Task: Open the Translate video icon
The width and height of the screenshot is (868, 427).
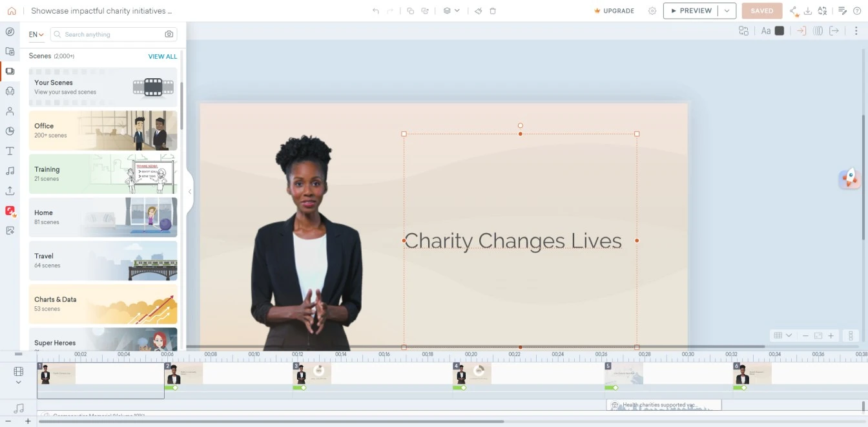Action: 822,11
